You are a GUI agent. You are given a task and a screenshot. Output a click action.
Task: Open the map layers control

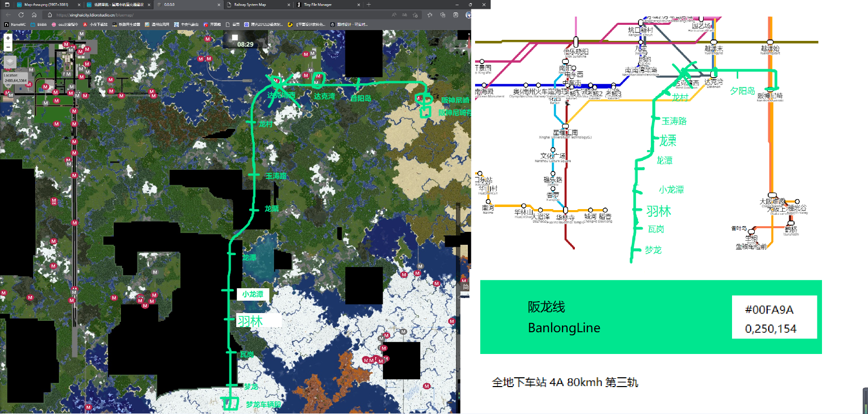click(x=10, y=62)
